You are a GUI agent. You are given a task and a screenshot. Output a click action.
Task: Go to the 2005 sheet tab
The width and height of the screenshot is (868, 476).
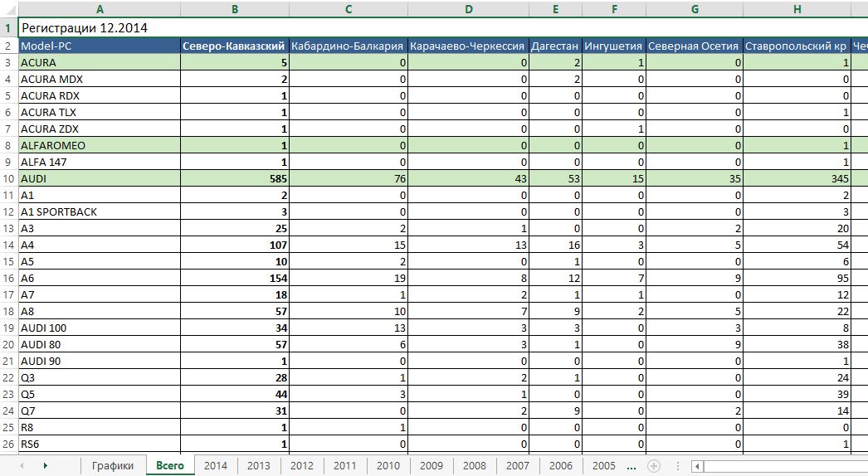[604, 466]
